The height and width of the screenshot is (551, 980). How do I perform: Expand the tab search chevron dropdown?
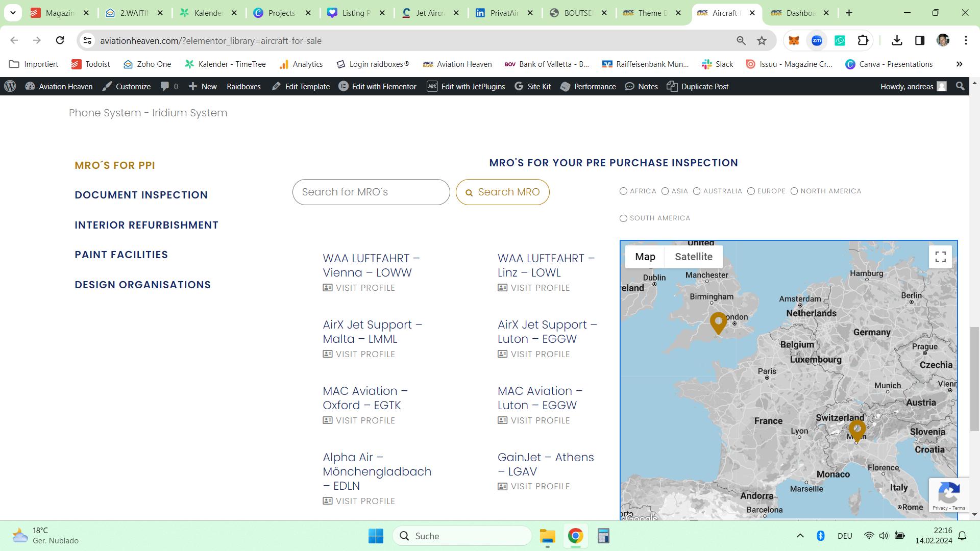pos(13,13)
